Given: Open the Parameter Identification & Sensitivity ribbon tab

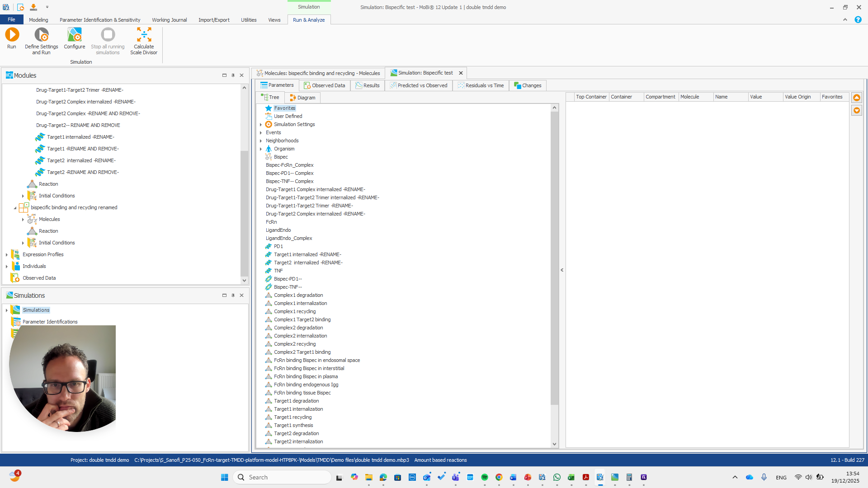Looking at the screenshot, I should (99, 20).
